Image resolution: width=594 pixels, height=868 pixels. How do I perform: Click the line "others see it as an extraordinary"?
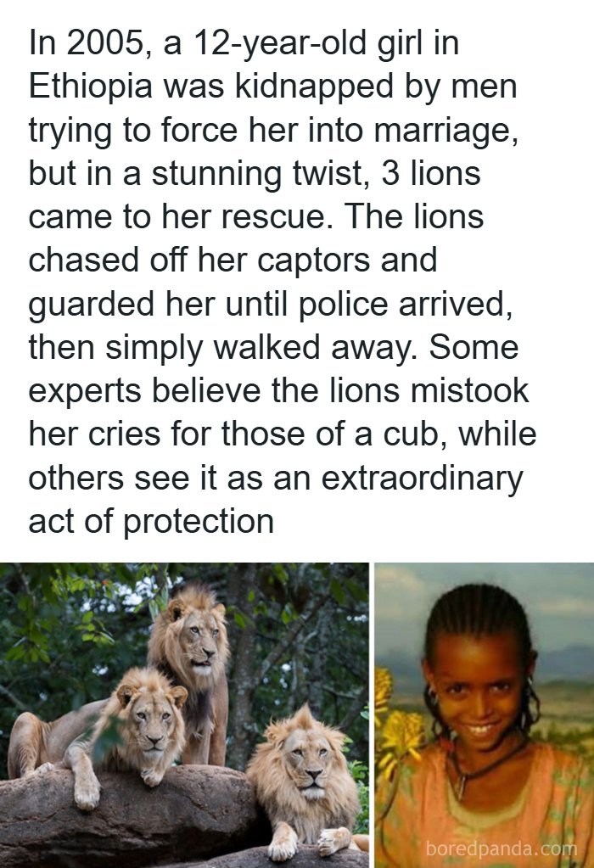276,477
